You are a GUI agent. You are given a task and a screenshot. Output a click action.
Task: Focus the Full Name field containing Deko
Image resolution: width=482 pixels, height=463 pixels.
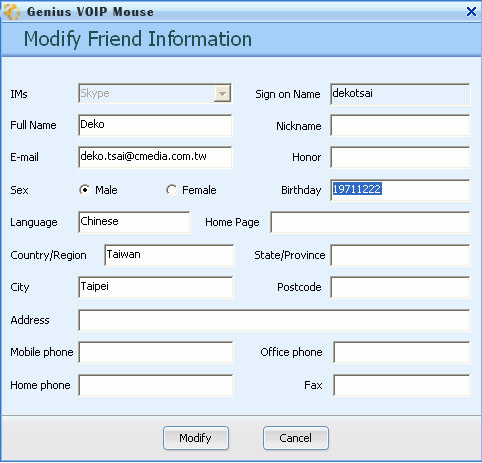[155, 125]
